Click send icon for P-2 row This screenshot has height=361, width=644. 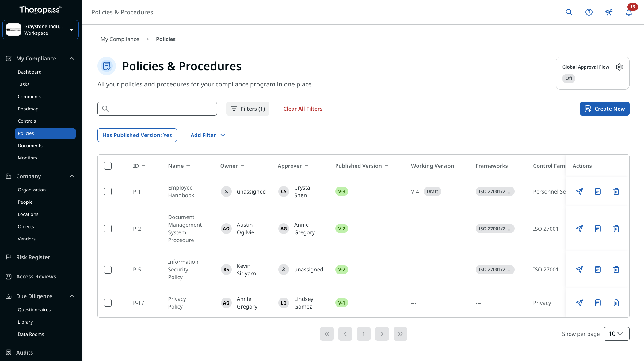click(x=579, y=229)
